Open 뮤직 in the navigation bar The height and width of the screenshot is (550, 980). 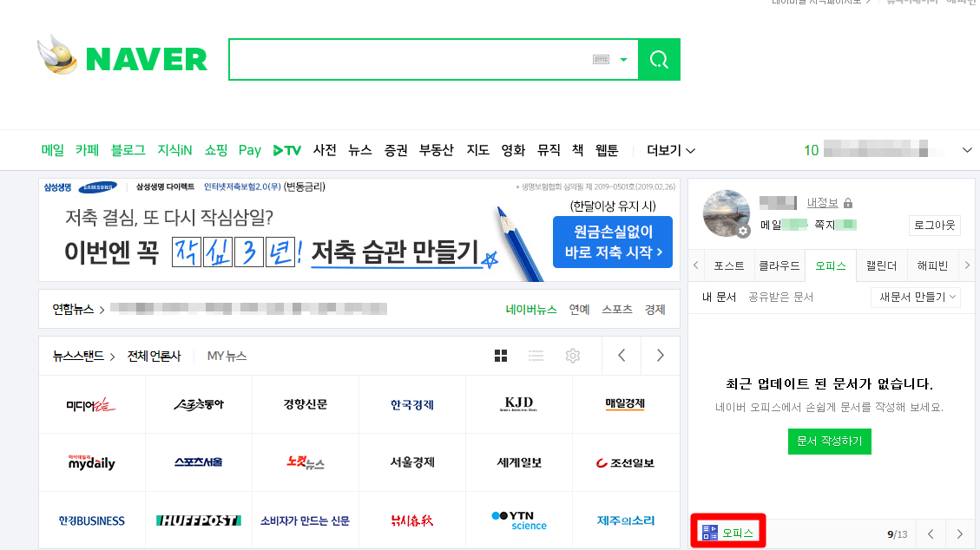[549, 150]
